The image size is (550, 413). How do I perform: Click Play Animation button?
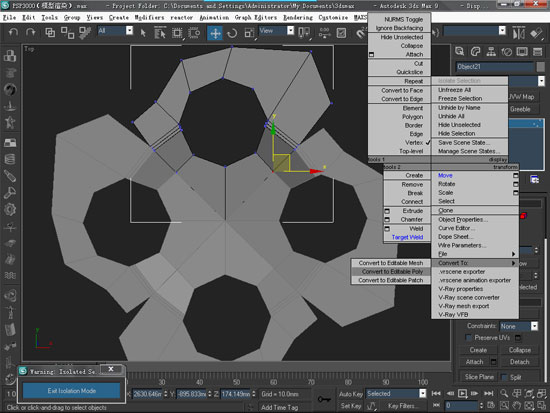pyautogui.click(x=463, y=393)
